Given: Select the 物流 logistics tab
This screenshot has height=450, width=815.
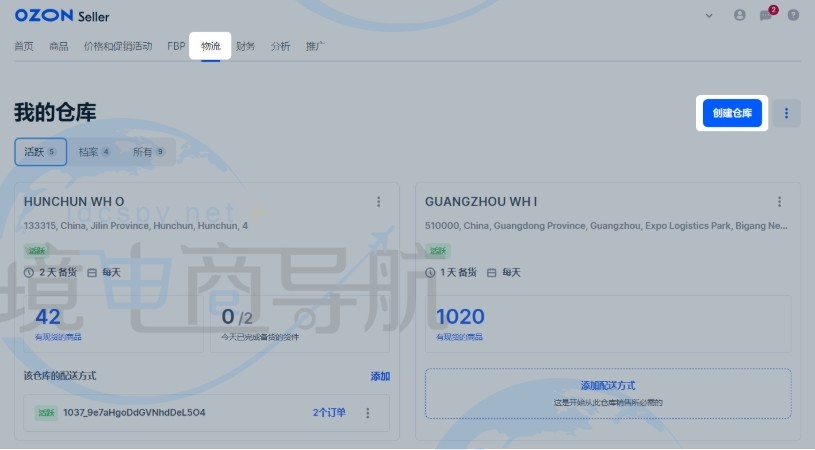Looking at the screenshot, I should click(x=211, y=46).
